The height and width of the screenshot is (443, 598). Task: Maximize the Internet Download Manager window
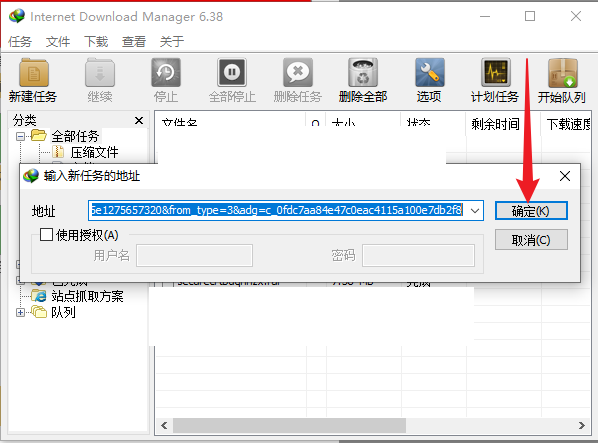tap(530, 16)
